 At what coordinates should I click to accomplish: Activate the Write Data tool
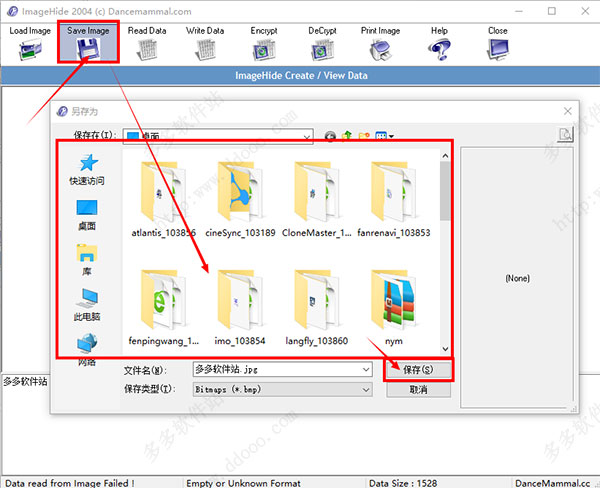coord(205,42)
